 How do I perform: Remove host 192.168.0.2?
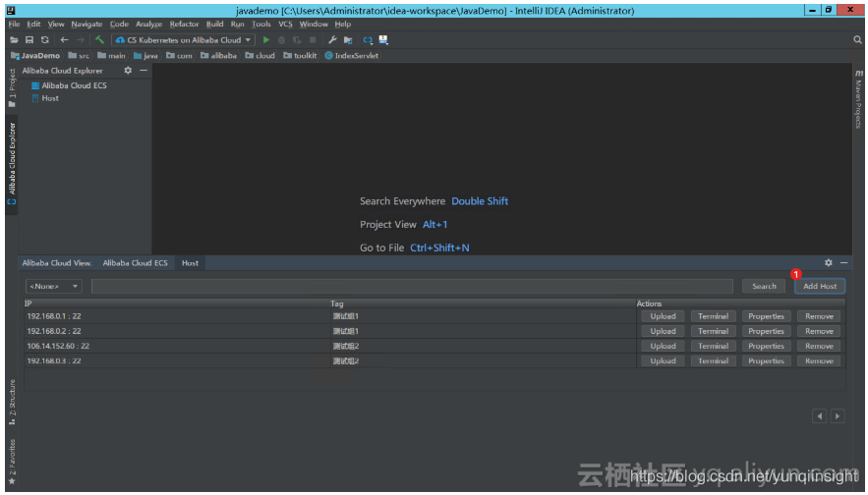pos(819,331)
